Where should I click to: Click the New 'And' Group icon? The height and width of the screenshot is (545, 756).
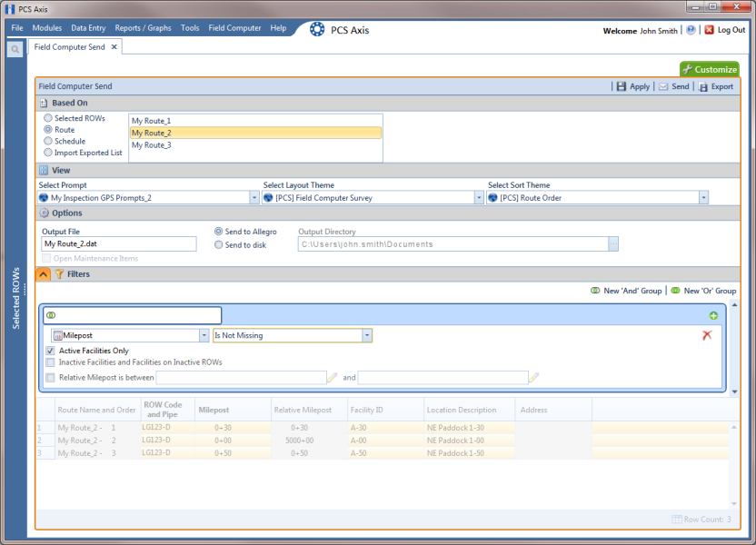595,291
